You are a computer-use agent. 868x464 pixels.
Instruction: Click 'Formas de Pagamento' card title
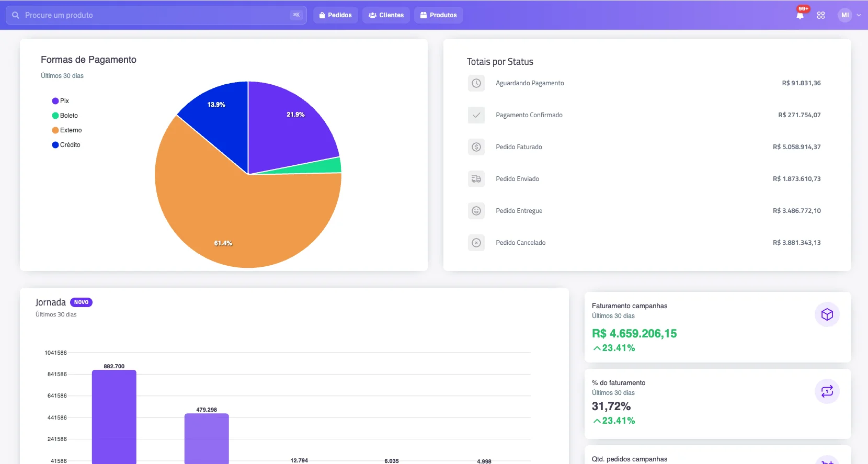[88, 60]
